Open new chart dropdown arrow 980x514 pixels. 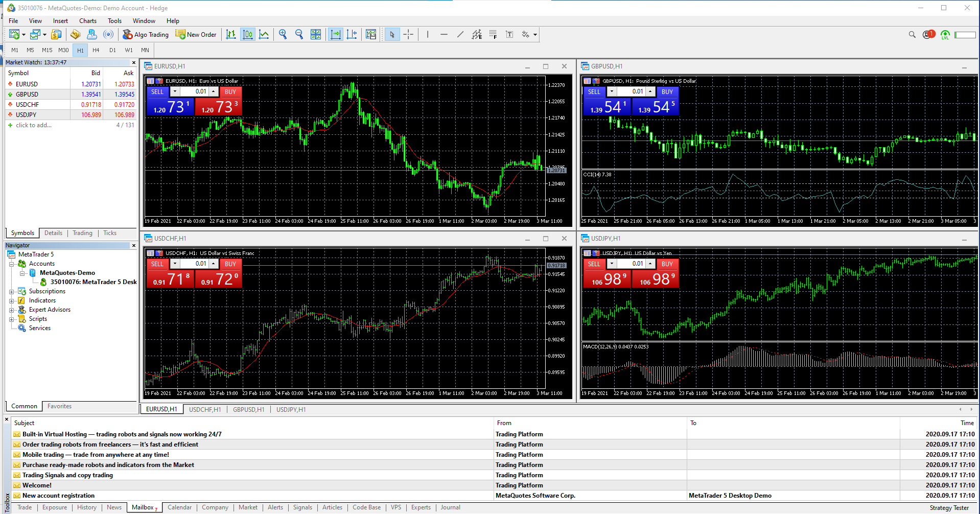24,35
